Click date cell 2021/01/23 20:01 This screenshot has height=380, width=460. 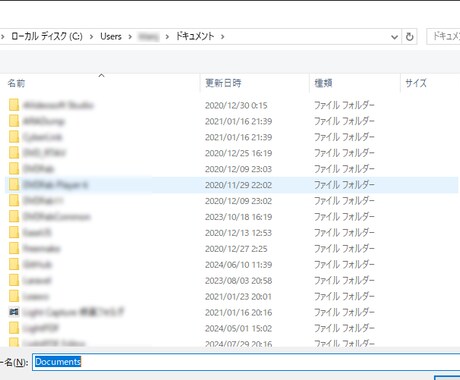(238, 297)
